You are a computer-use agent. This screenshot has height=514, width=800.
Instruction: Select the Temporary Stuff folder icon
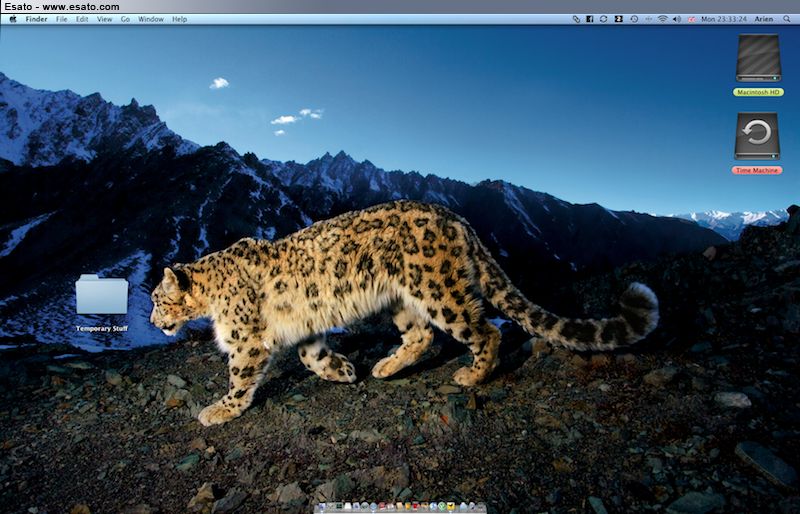click(102, 295)
